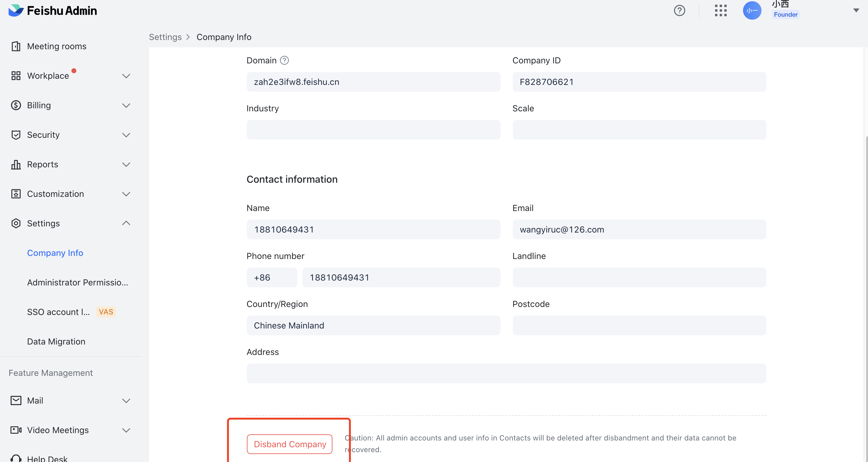
Task: Click the Reports chart icon
Action: [x=16, y=164]
